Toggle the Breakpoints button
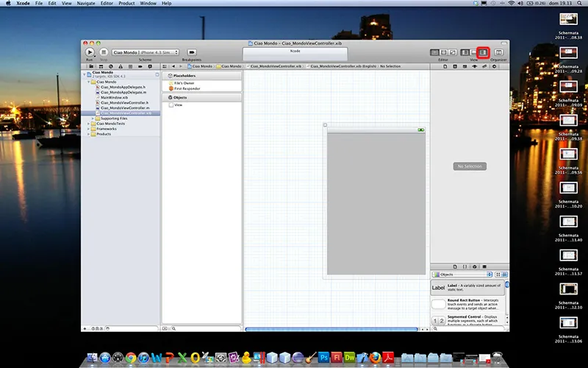 pos(192,52)
